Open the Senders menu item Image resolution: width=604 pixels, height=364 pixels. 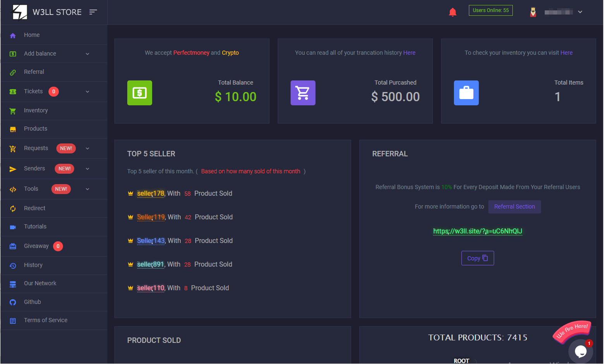point(34,168)
